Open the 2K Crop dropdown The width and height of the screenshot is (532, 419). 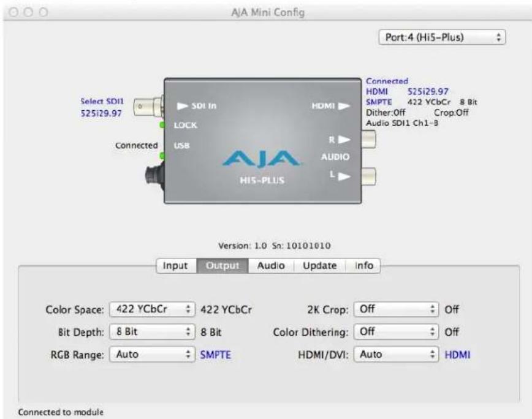pos(397,309)
